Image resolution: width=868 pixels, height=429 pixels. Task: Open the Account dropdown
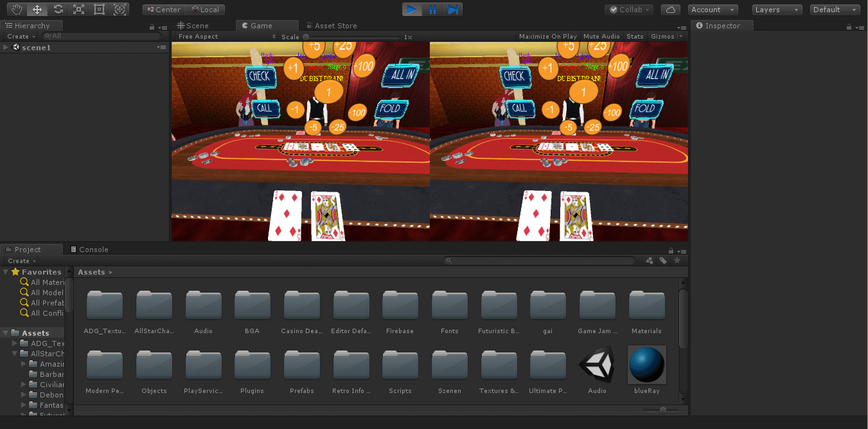[x=713, y=10]
